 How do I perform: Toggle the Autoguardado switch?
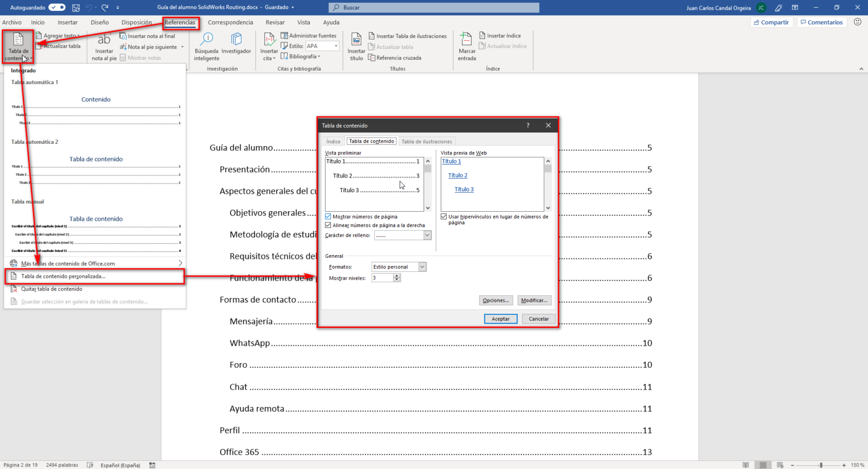(x=57, y=8)
